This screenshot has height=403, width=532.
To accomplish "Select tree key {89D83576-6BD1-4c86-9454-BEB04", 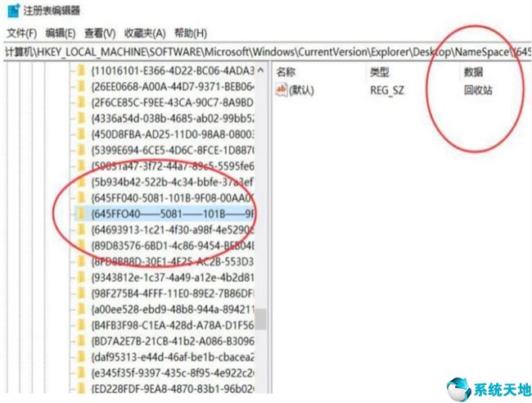I will click(x=173, y=246).
